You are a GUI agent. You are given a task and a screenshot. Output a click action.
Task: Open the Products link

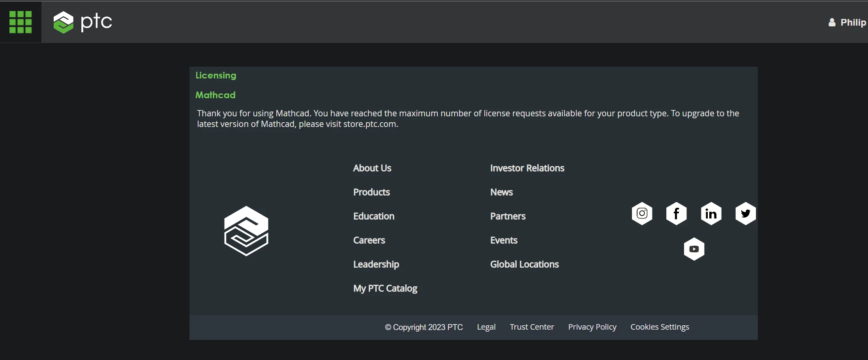click(x=371, y=192)
